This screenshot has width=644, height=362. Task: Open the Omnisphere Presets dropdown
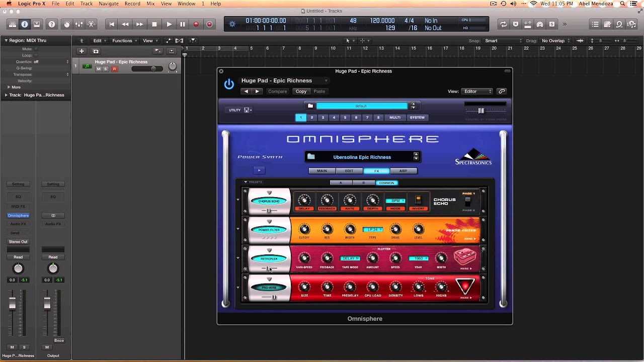tap(253, 182)
